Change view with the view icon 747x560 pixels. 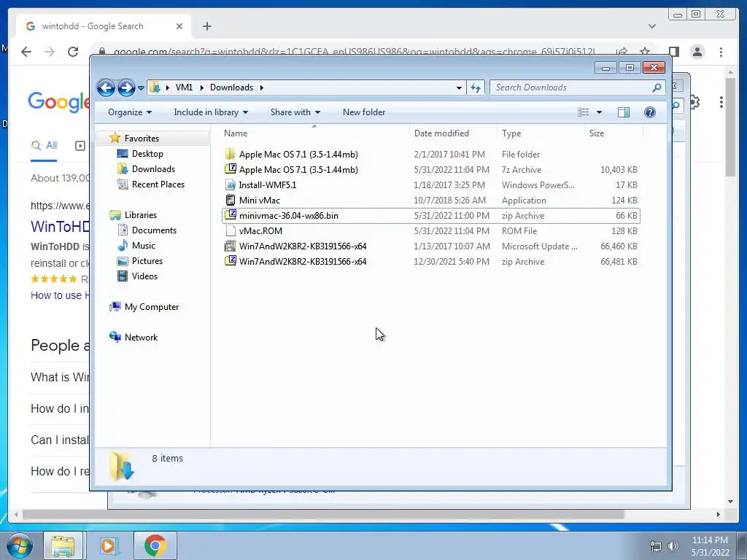point(583,112)
